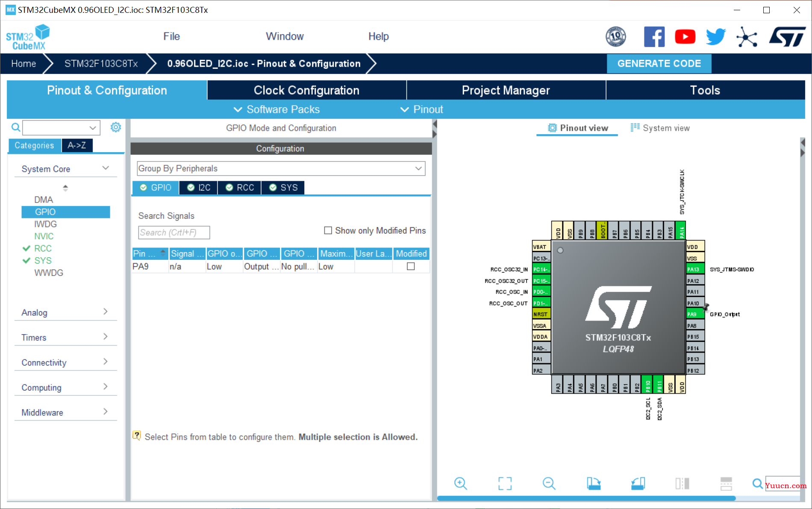
Task: Go to Home breadcrumb
Action: coord(24,64)
